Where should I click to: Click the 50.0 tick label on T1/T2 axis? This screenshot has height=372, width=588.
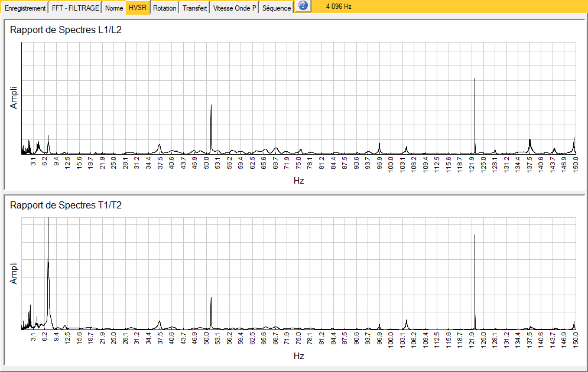pyautogui.click(x=207, y=338)
